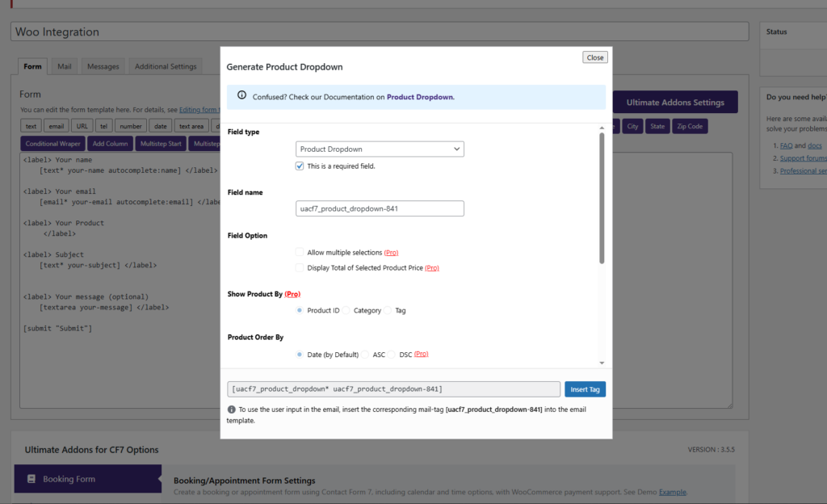827x504 pixels.
Task: Click the Insert Tag button
Action: pyautogui.click(x=585, y=389)
